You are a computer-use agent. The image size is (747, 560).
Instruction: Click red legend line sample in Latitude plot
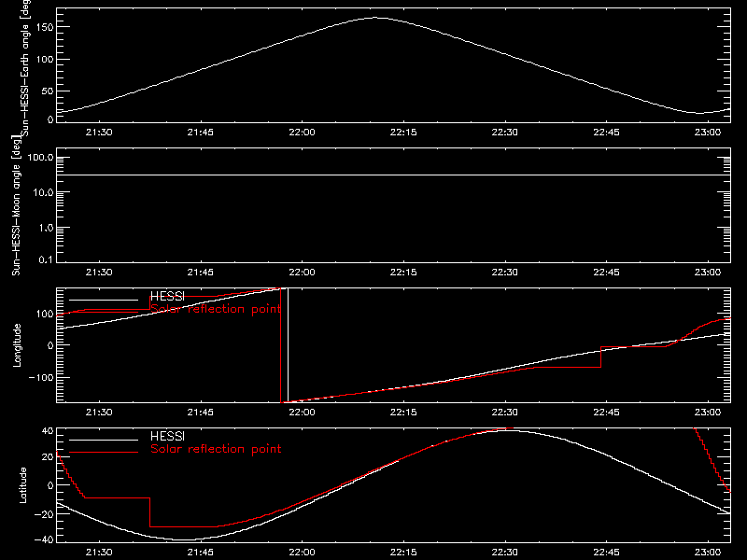coord(104,453)
